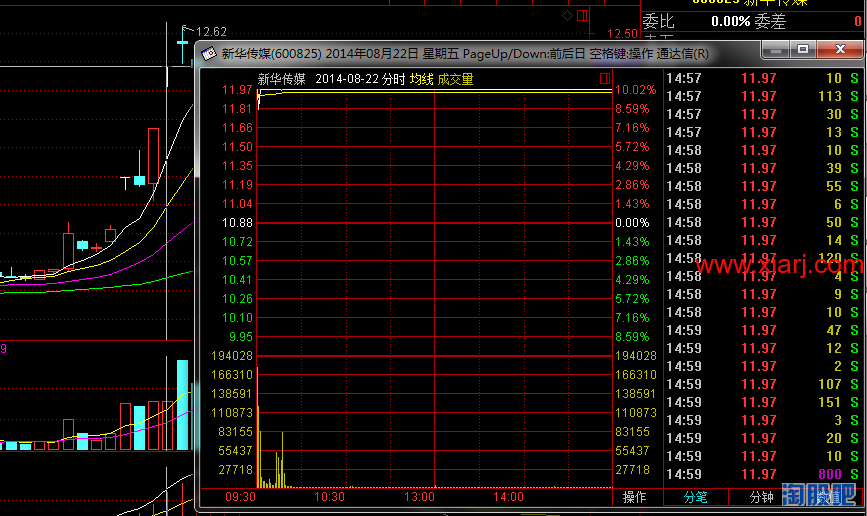Click the red diamond icon in the background chart
867x516 pixels.
tap(567, 15)
